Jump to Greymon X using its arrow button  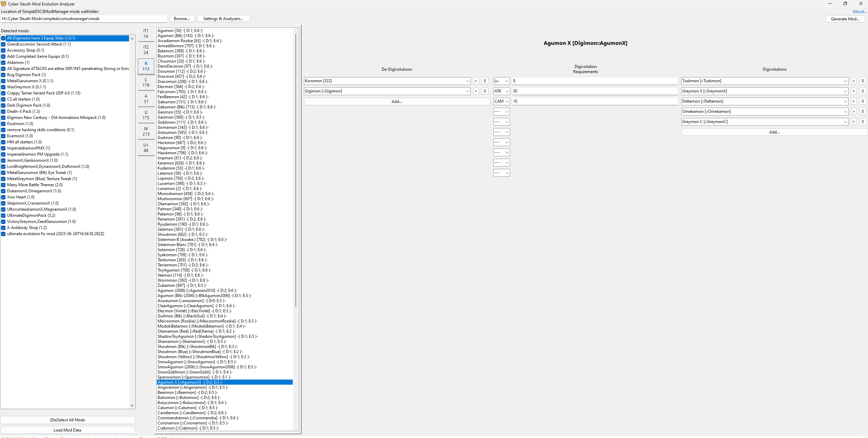pos(853,91)
